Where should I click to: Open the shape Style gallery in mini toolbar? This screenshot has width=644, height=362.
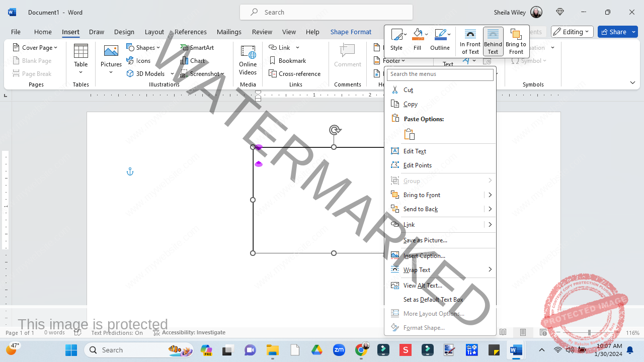(396, 40)
